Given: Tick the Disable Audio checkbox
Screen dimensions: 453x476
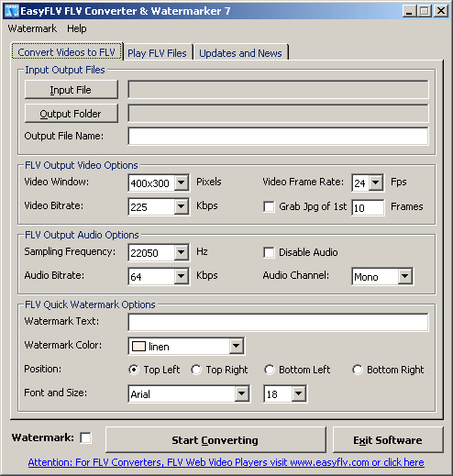Looking at the screenshot, I should [269, 253].
